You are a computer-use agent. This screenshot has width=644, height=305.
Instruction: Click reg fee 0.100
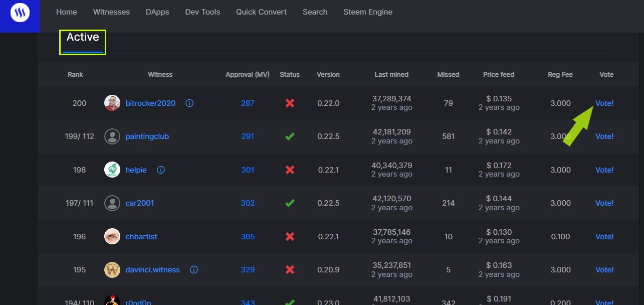coord(560,237)
